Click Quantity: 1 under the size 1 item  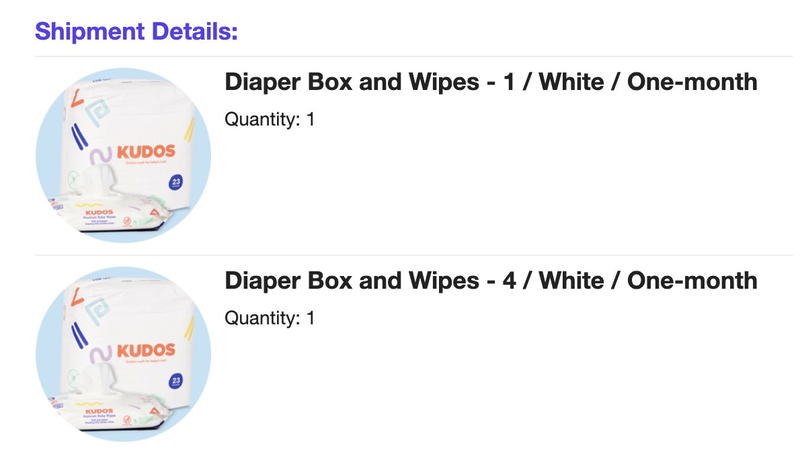(x=270, y=120)
